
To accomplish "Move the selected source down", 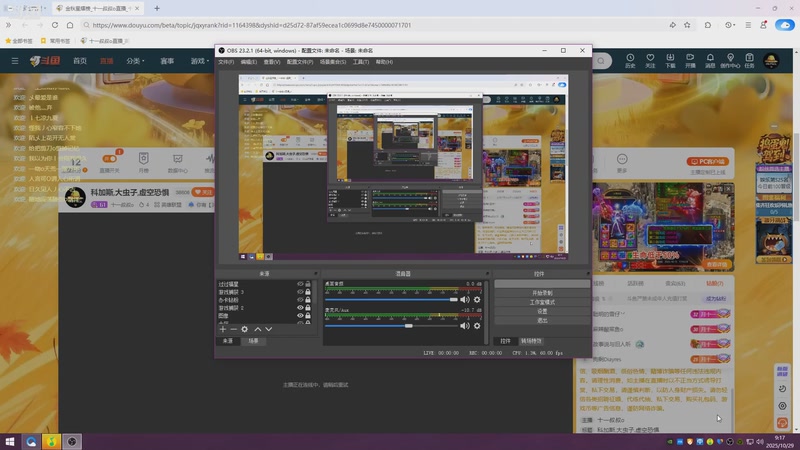I will point(268,330).
